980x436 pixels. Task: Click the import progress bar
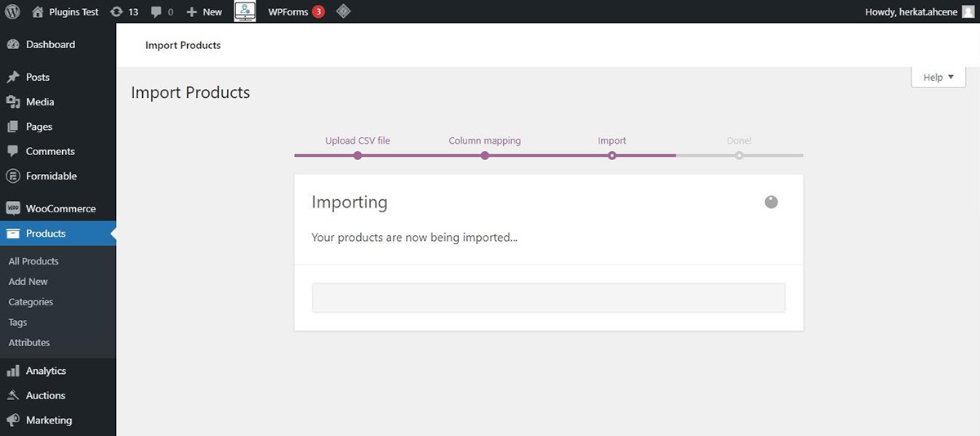(548, 298)
